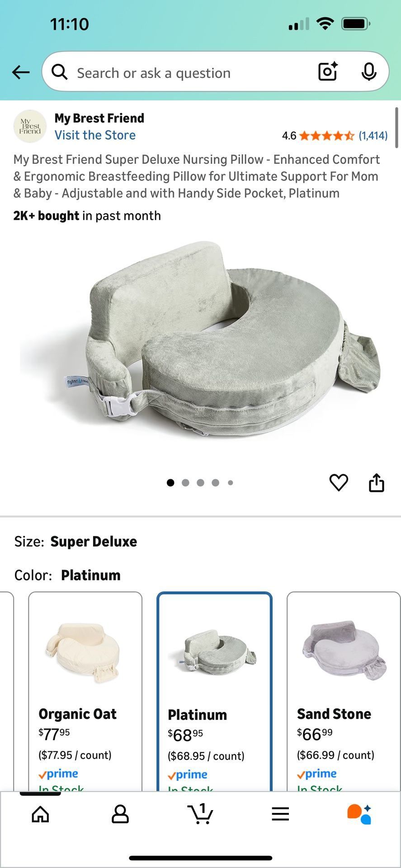
Task: Tap the second image carousel dot
Action: pyautogui.click(x=185, y=482)
